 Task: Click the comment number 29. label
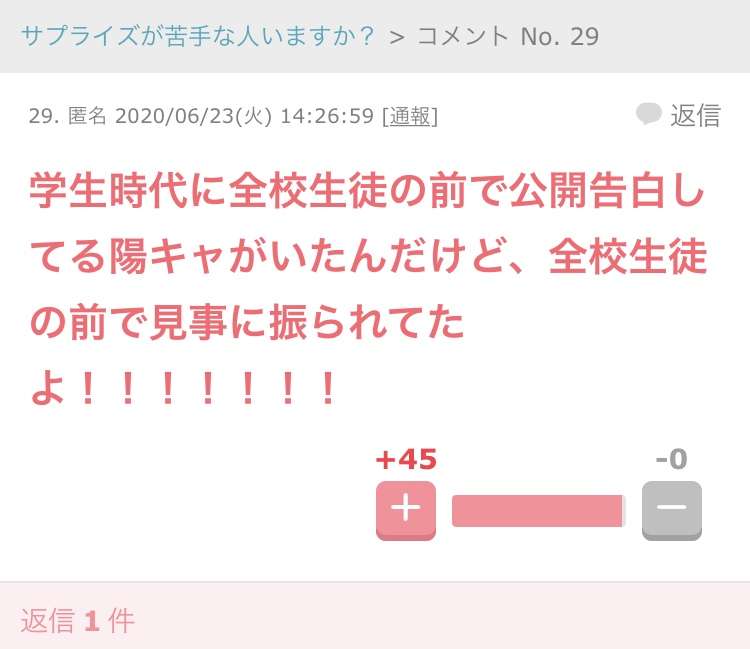click(x=44, y=116)
